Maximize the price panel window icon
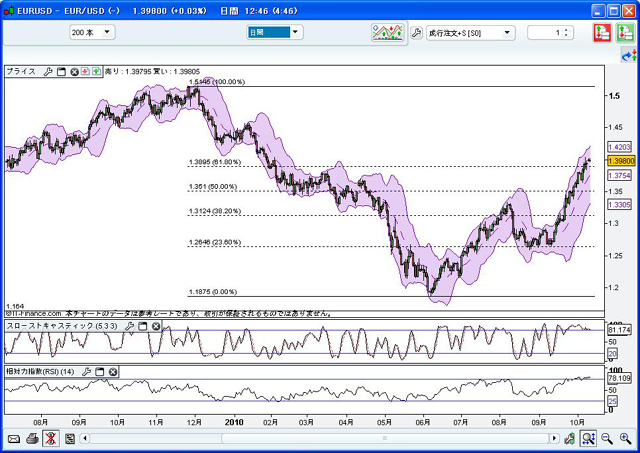Screen dimensions: 640x453 61,72
